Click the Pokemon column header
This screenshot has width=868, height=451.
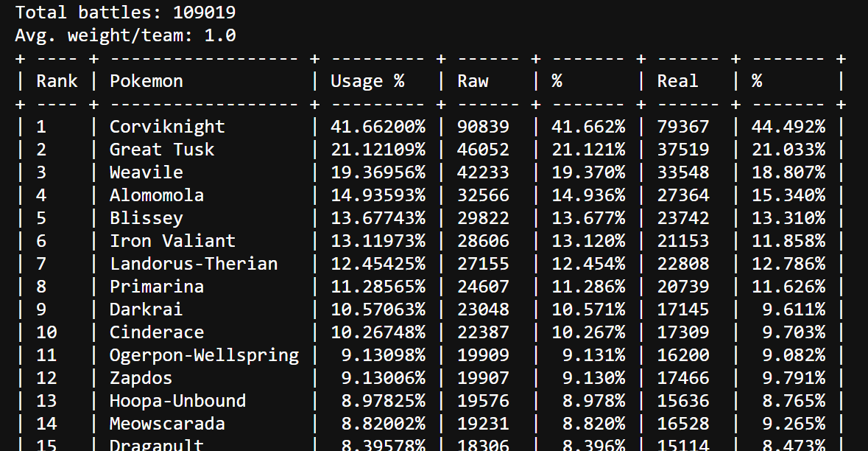(146, 81)
